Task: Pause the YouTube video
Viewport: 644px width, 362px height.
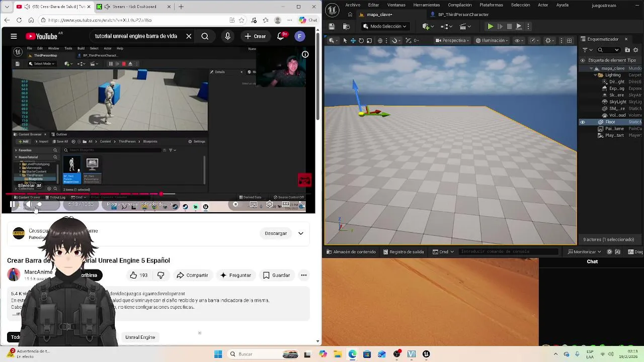Action: coord(13,204)
